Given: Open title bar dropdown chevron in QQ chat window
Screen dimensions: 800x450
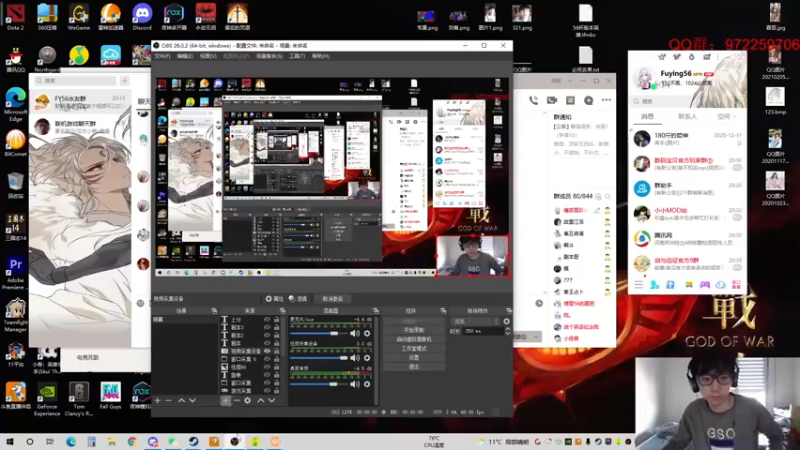Looking at the screenshot, I should coord(570,81).
